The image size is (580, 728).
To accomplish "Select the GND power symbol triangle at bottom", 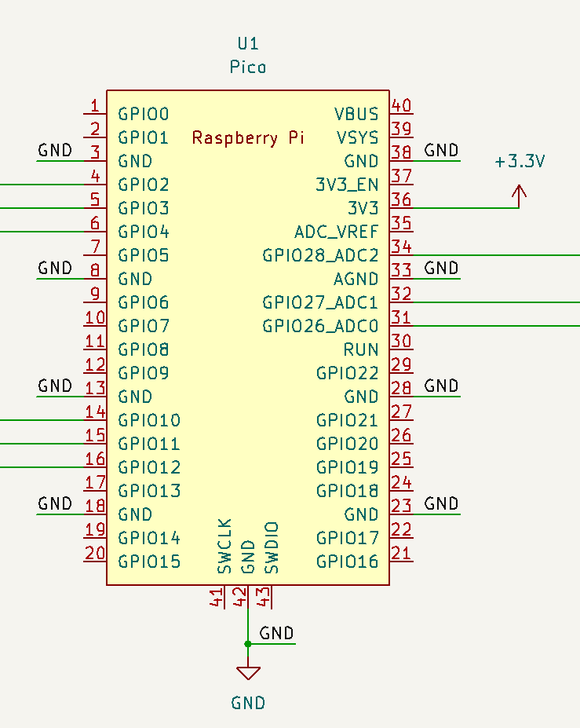I will (x=248, y=673).
